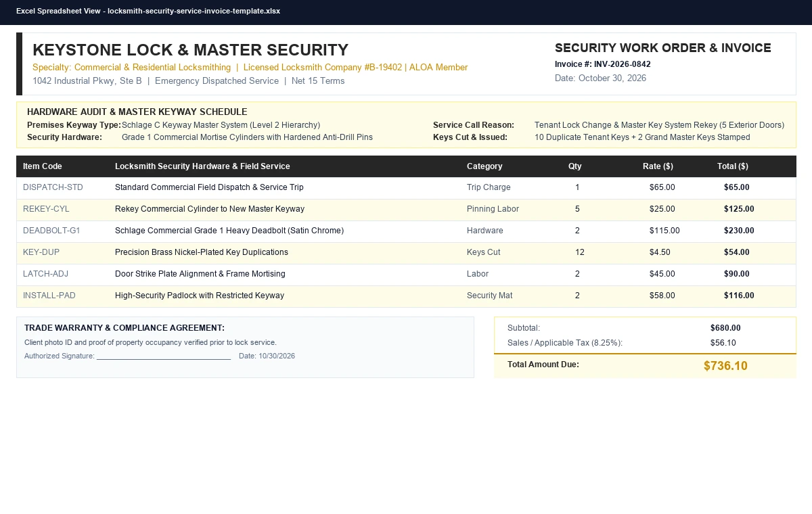This screenshot has width=812, height=514.
Task: Click the LATCH-ADJ item code cell
Action: click(45, 274)
